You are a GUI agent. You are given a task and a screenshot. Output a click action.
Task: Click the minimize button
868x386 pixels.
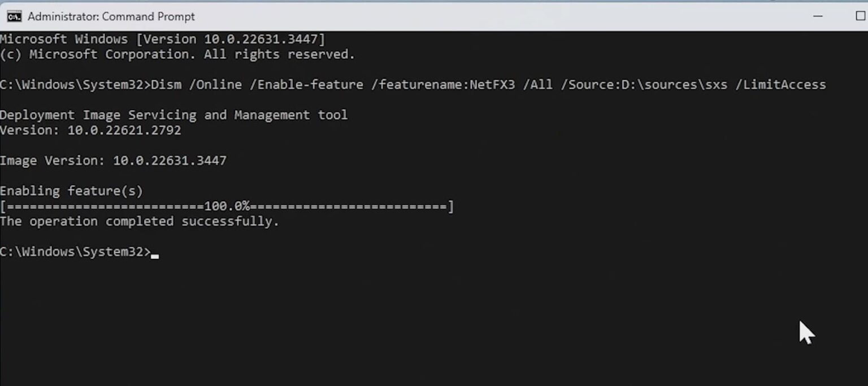point(818,16)
